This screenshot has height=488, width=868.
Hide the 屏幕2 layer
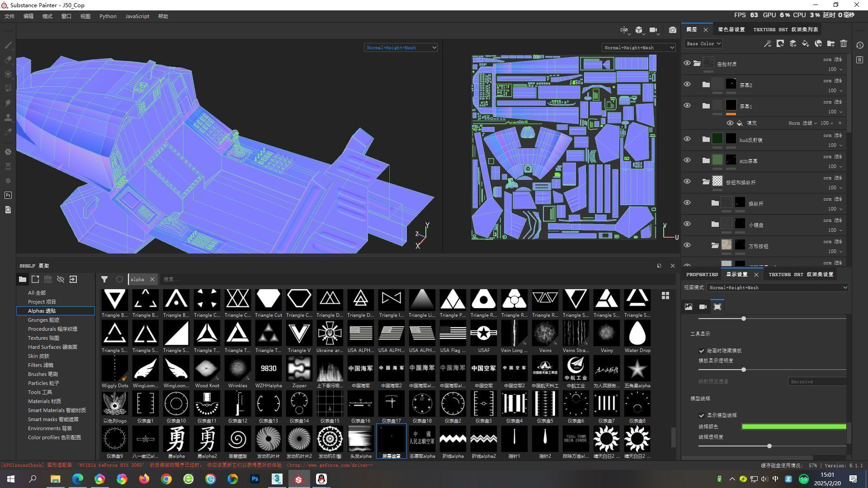(687, 84)
